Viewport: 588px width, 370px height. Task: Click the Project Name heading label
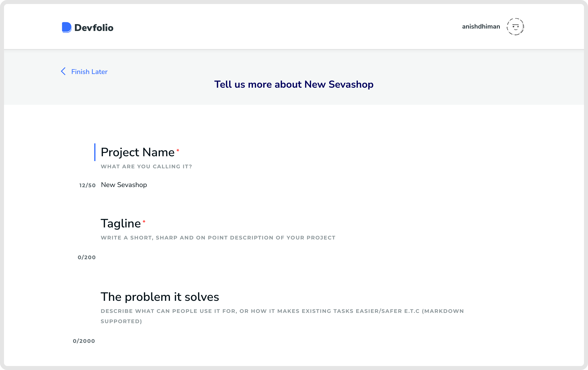pos(138,152)
